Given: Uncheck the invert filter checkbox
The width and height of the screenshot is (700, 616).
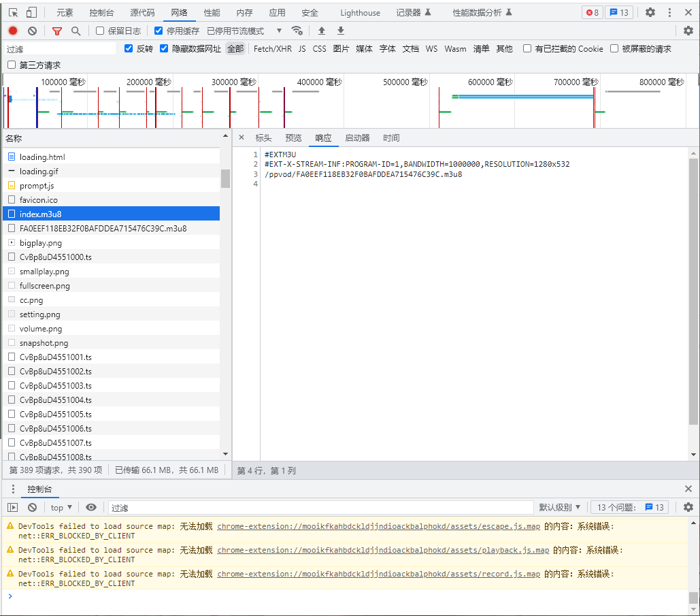Looking at the screenshot, I should (129, 49).
